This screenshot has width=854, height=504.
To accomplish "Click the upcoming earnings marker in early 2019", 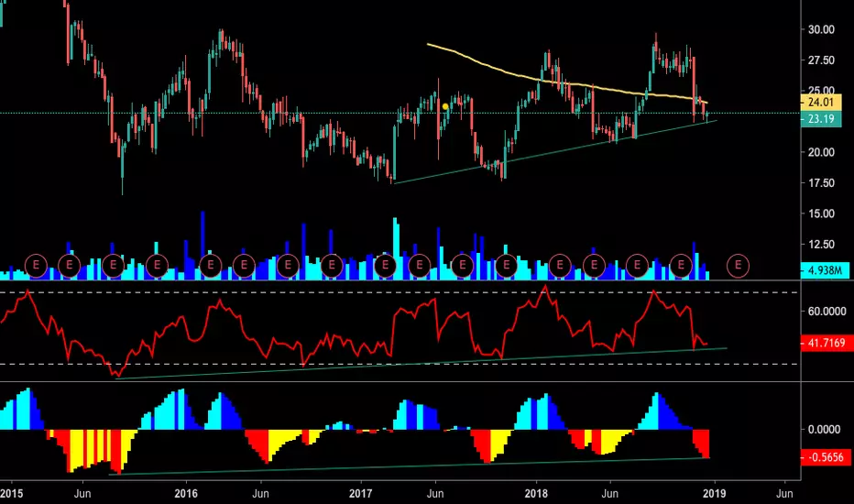I will tap(738, 266).
